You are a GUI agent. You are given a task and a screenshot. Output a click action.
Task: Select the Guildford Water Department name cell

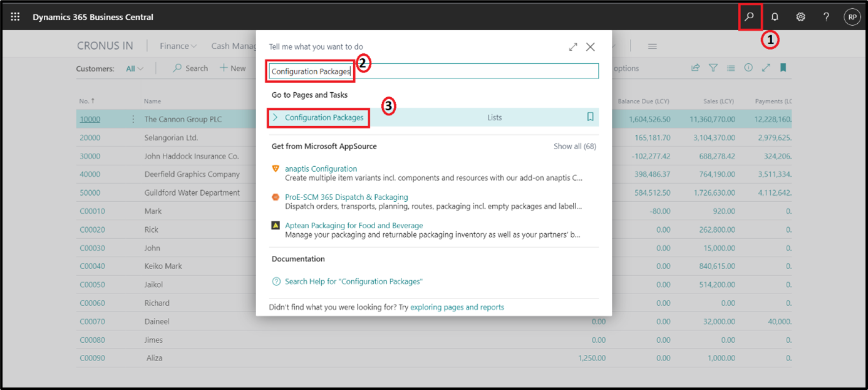[x=192, y=192]
